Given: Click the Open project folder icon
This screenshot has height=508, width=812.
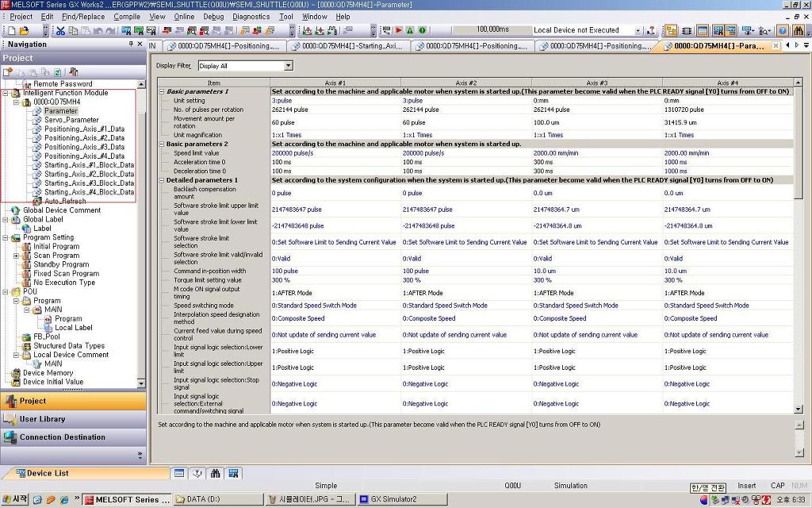Looking at the screenshot, I should tap(24, 31).
